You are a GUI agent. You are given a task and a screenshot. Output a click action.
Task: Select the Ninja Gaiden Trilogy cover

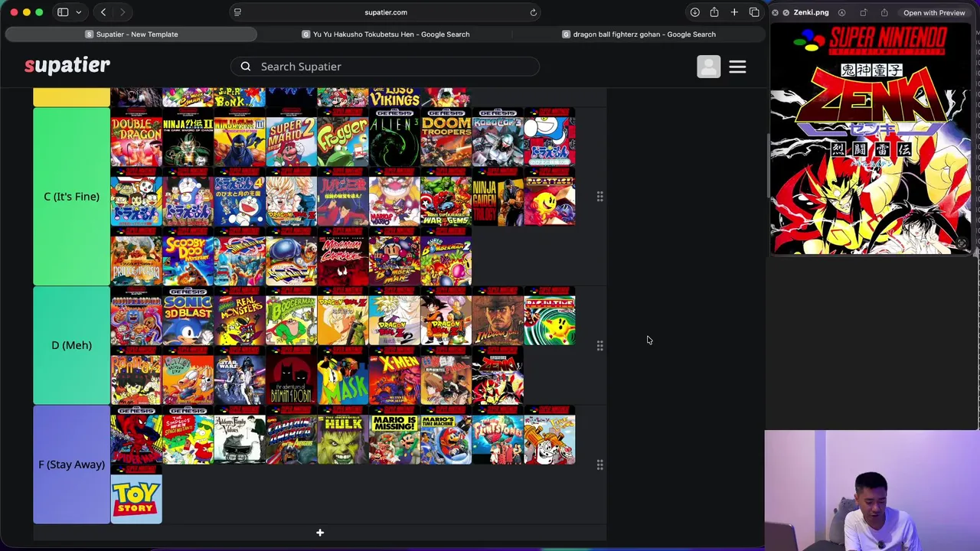click(498, 197)
